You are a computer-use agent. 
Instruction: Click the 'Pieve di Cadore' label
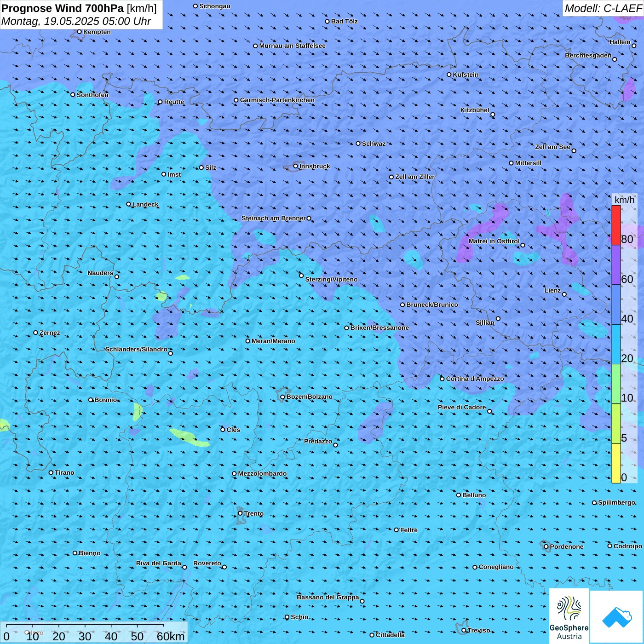coord(462,407)
